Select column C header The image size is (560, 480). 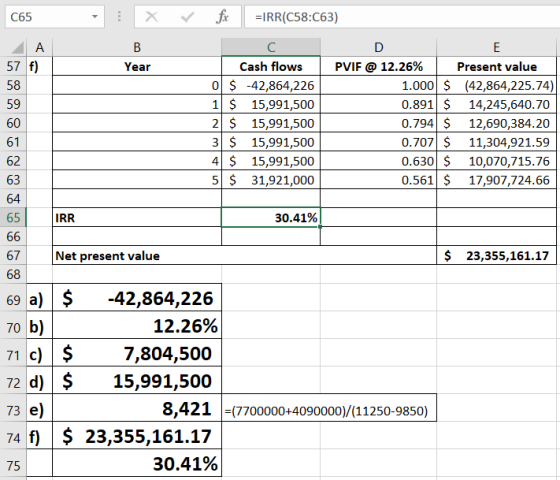(x=271, y=47)
